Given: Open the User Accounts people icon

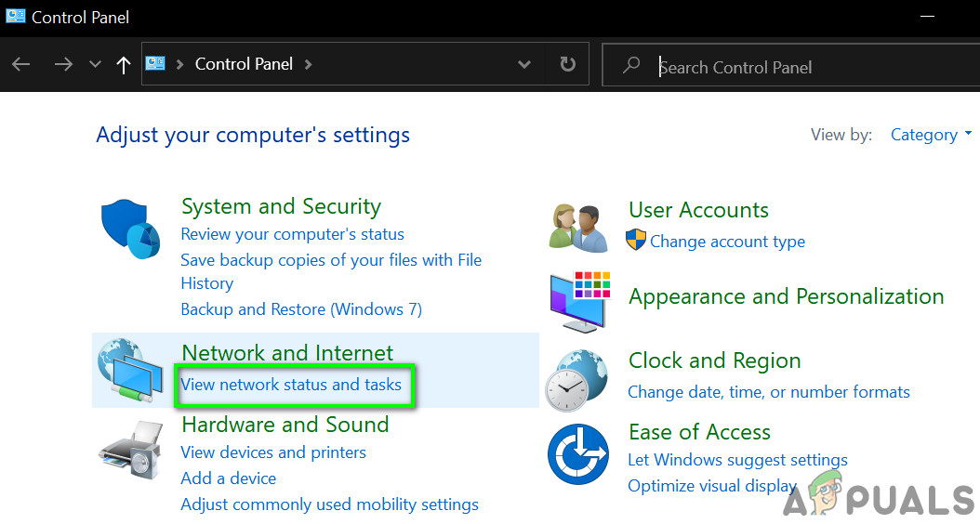Looking at the screenshot, I should tap(576, 226).
